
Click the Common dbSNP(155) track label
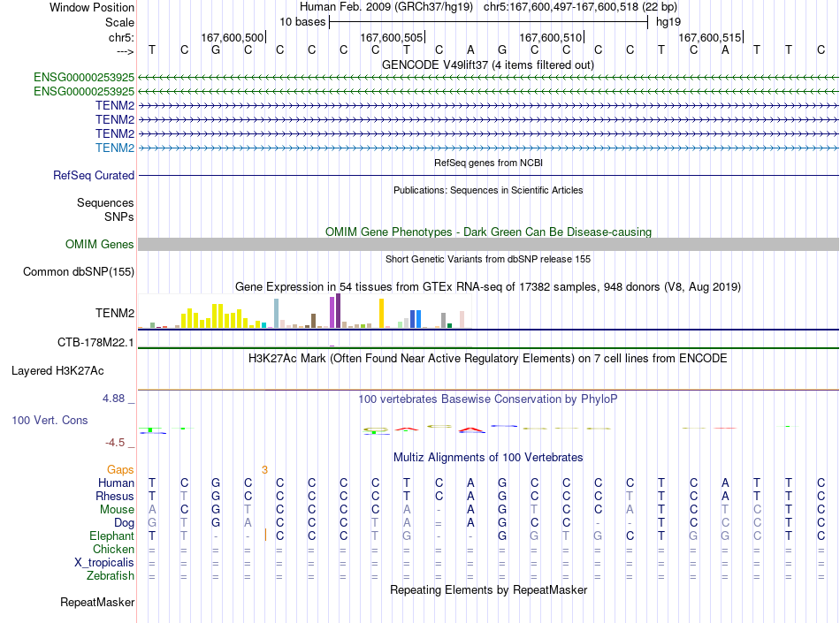pos(79,272)
